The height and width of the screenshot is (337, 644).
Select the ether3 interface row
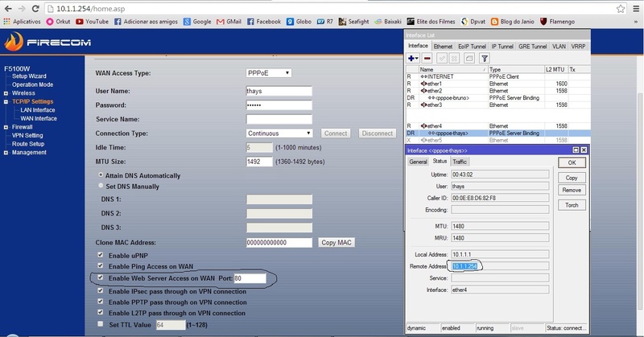point(497,105)
